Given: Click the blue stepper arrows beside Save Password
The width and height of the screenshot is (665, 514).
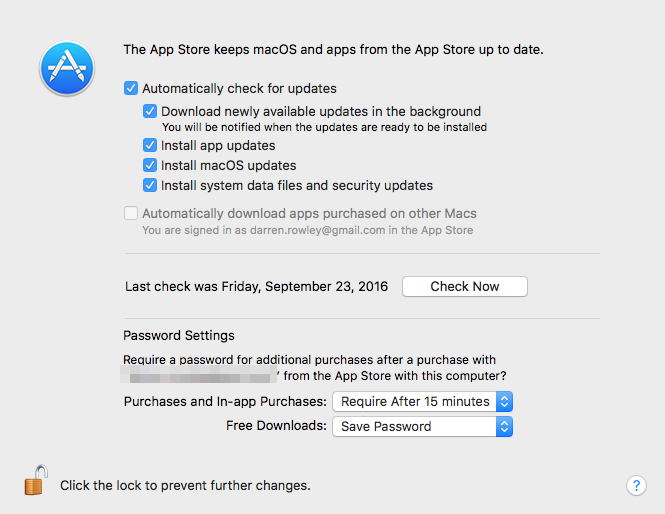Looking at the screenshot, I should (x=504, y=427).
